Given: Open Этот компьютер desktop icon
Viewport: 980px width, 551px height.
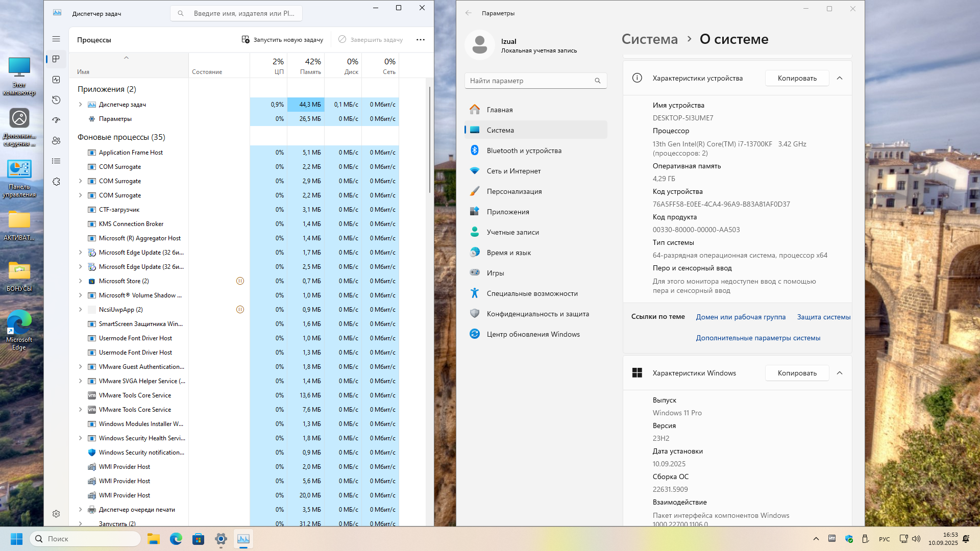Looking at the screenshot, I should 19,77.
